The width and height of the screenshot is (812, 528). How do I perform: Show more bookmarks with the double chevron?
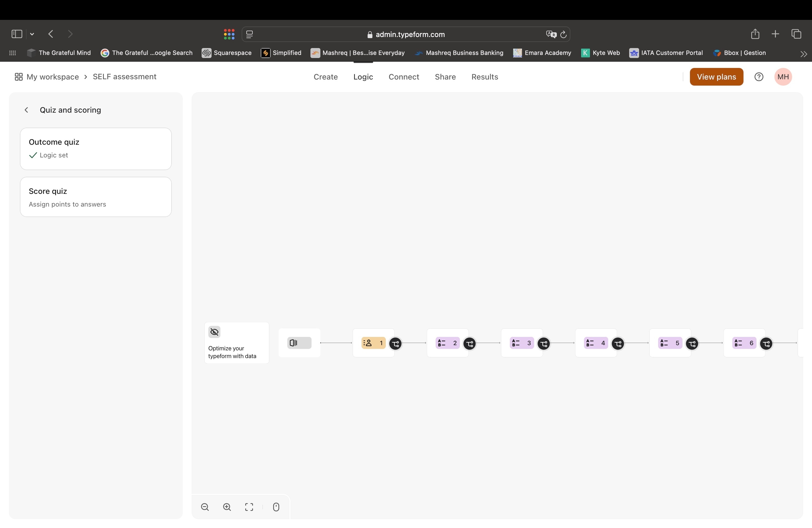(804, 54)
